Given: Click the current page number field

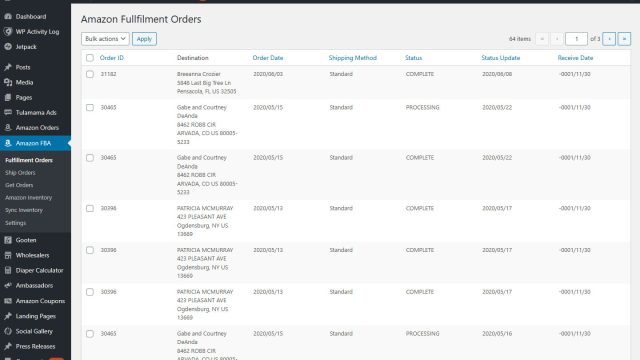Looking at the screenshot, I should pyautogui.click(x=576, y=39).
